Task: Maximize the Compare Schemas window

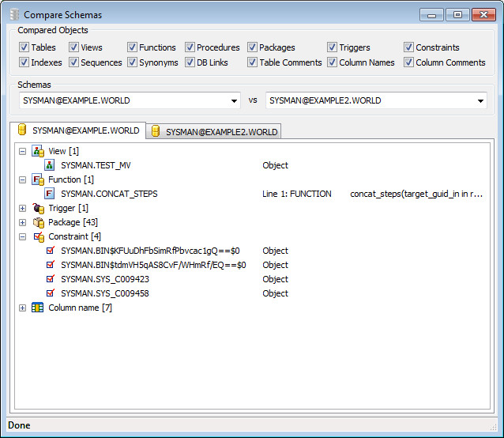Action: tap(457, 15)
